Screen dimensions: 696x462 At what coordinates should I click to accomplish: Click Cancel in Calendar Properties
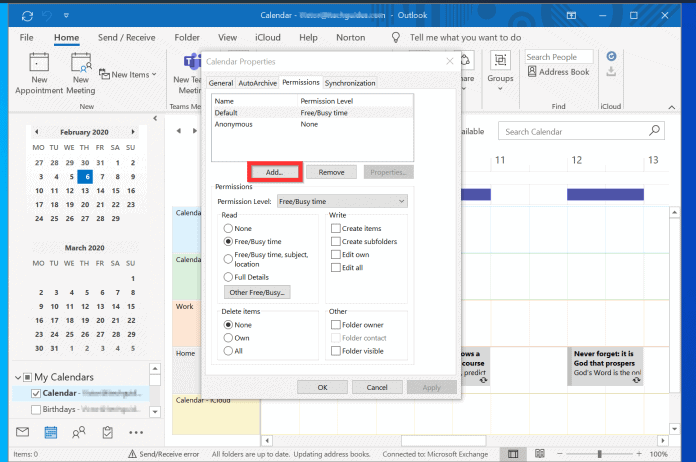[377, 387]
